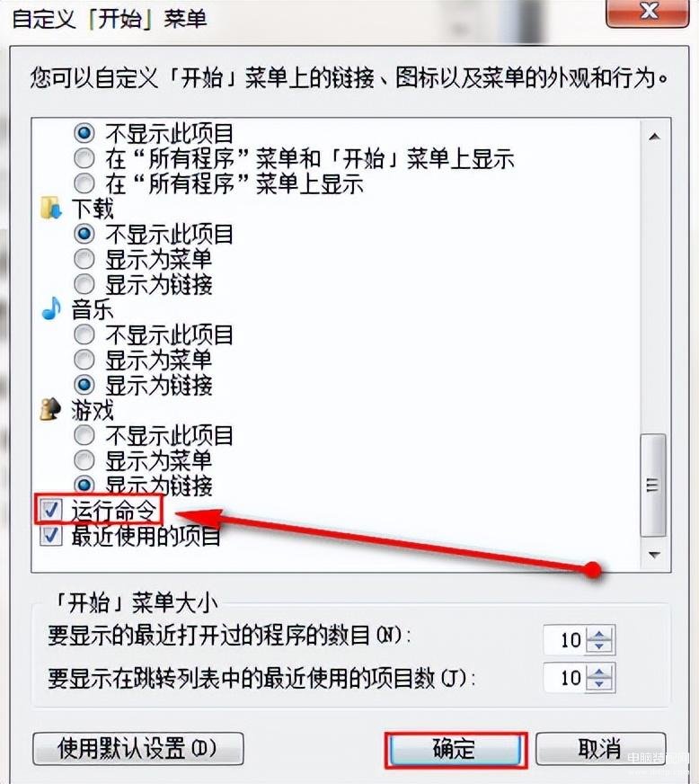
Task: Toggle the 最近使用的项目 checkbox
Action: click(x=51, y=536)
